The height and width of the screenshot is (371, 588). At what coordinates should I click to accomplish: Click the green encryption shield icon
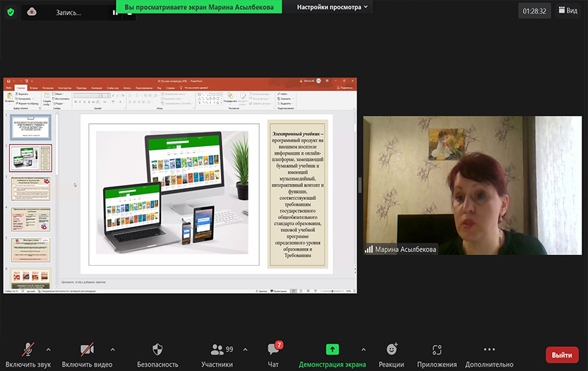click(x=10, y=11)
